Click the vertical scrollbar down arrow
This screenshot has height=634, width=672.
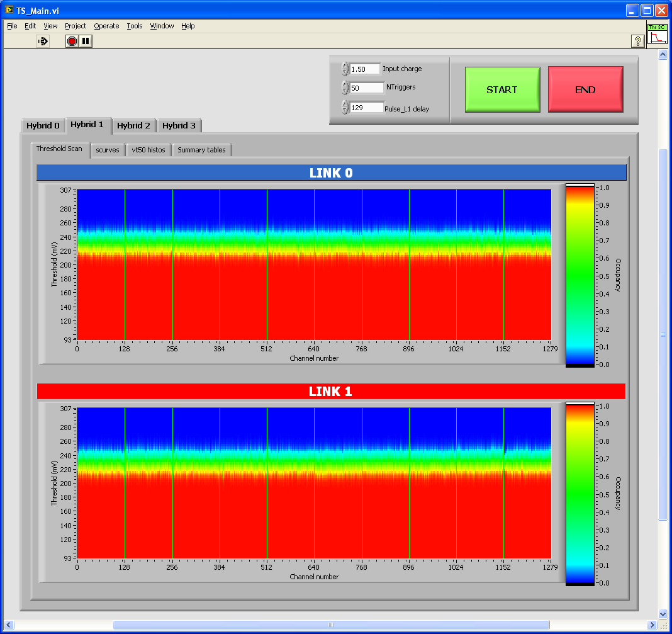(x=663, y=613)
